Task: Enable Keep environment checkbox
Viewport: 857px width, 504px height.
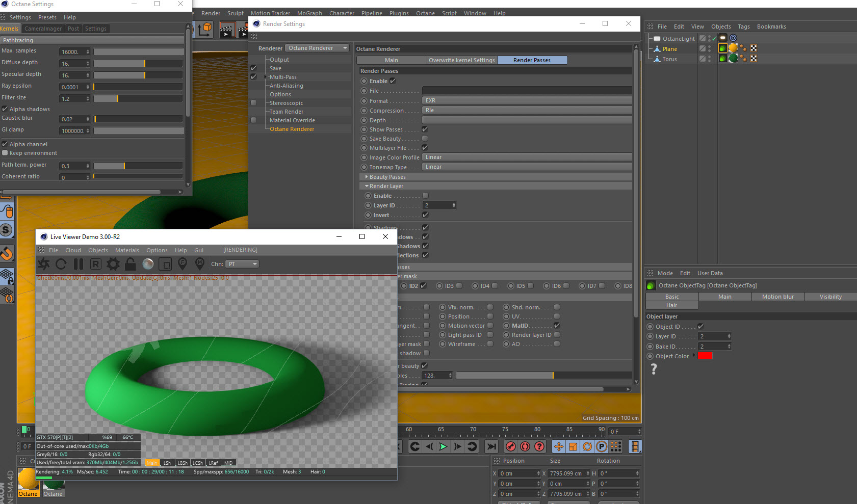Action: click(x=5, y=153)
